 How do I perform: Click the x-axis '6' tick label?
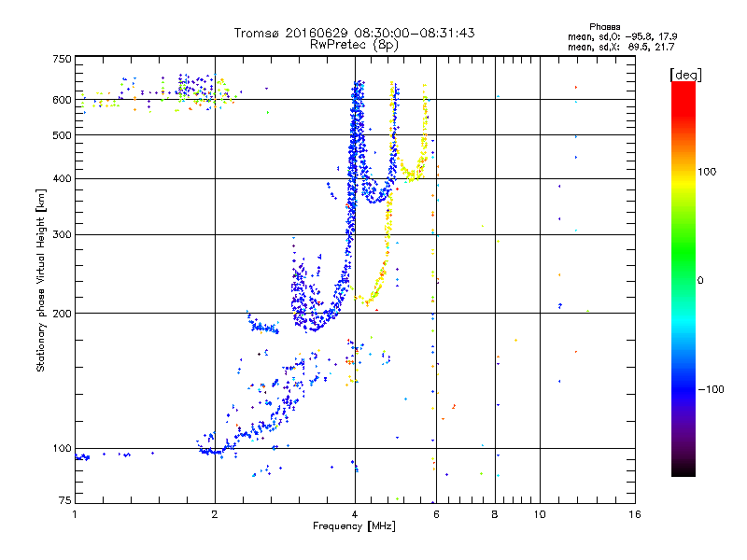pos(436,514)
